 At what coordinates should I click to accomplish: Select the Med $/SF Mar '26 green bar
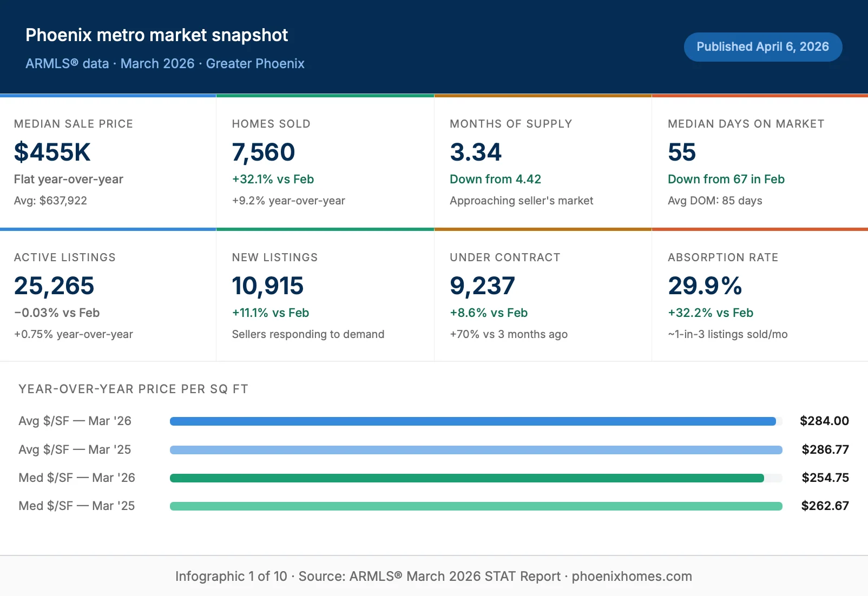tap(466, 478)
